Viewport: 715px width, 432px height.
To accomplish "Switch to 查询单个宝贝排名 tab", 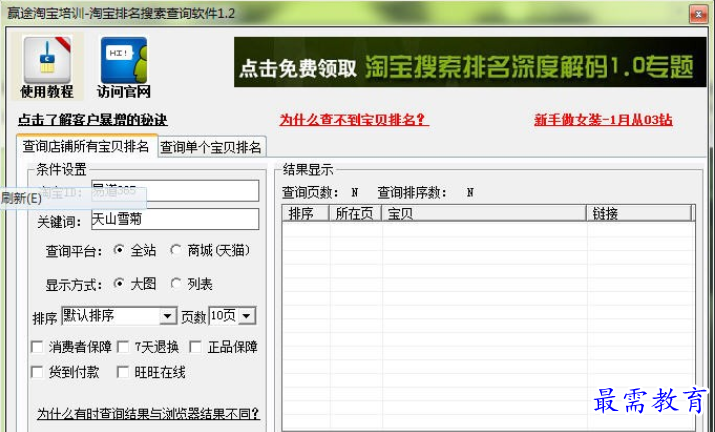I will [x=211, y=147].
